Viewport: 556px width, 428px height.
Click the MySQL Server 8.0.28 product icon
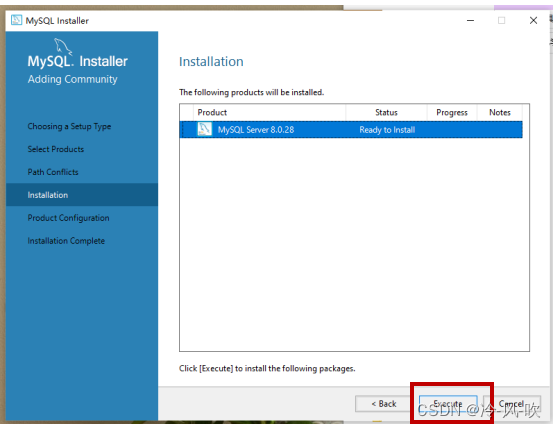205,129
